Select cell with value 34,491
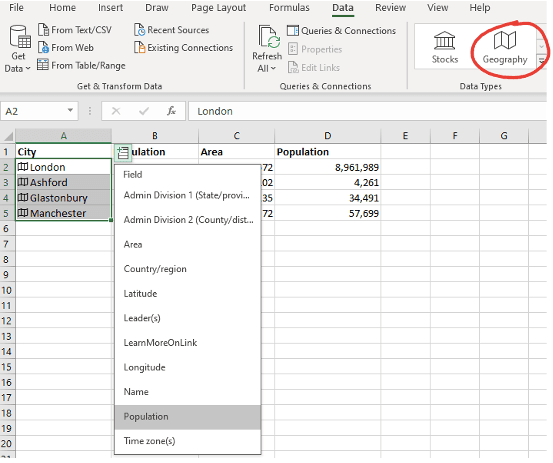This screenshot has width=553, height=463. tap(328, 198)
